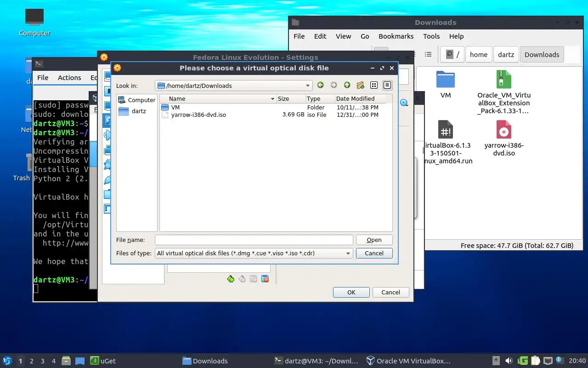Image resolution: width=588 pixels, height=368 pixels.
Task: Select yarrow-i386-dvd.iso in the file list
Action: pos(276,115)
